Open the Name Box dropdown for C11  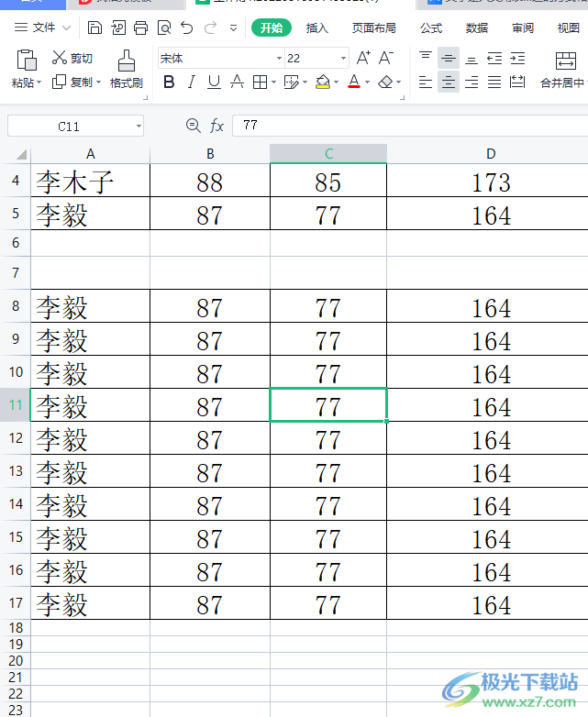click(139, 127)
